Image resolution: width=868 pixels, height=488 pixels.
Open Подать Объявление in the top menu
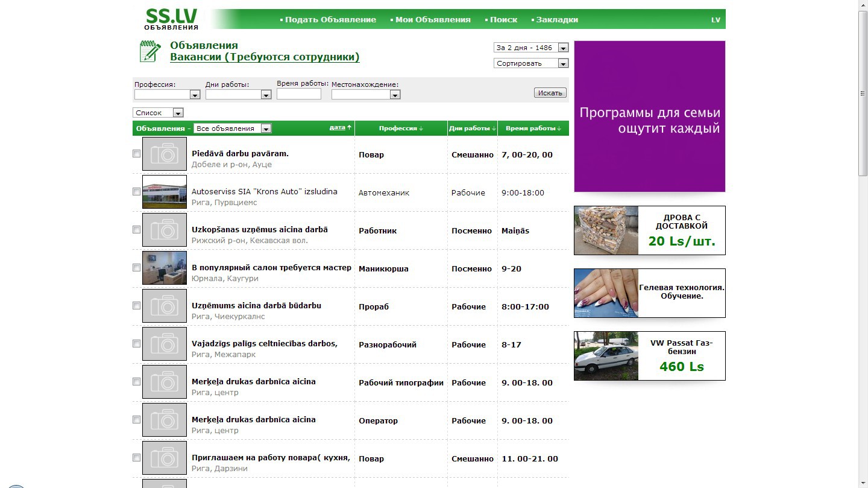(330, 20)
